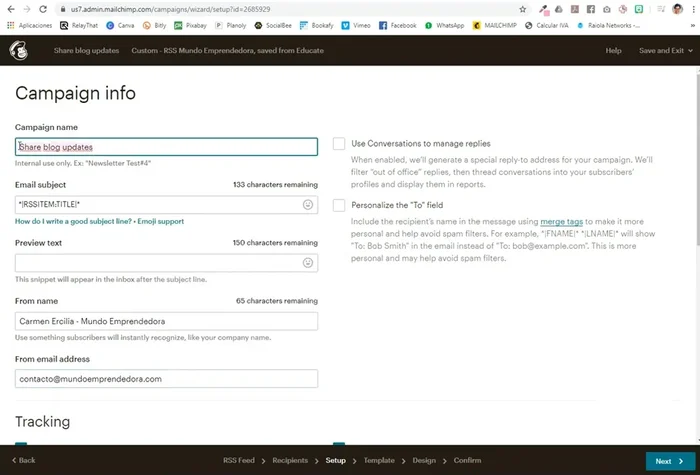
Task: Open the Emoji support link
Action: point(161,221)
